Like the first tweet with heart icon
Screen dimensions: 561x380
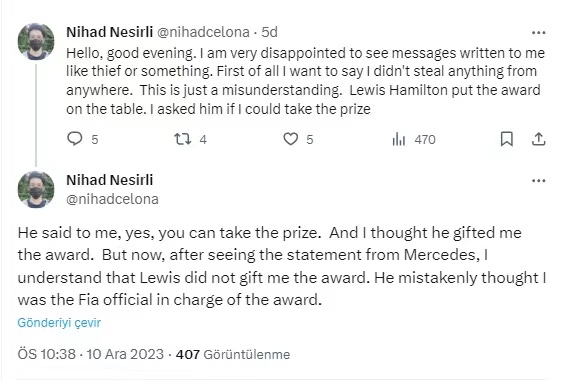click(291, 139)
